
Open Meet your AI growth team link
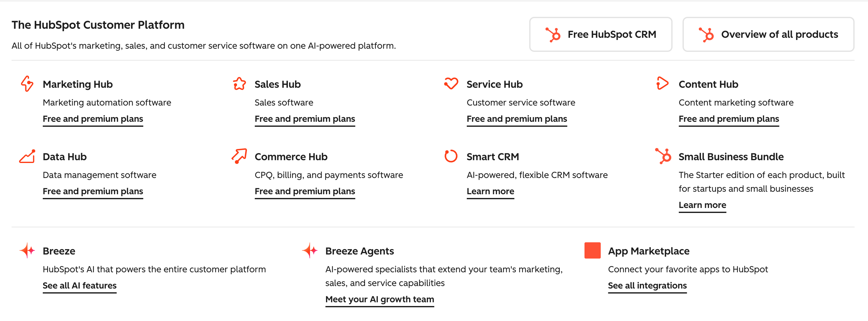pyautogui.click(x=379, y=299)
